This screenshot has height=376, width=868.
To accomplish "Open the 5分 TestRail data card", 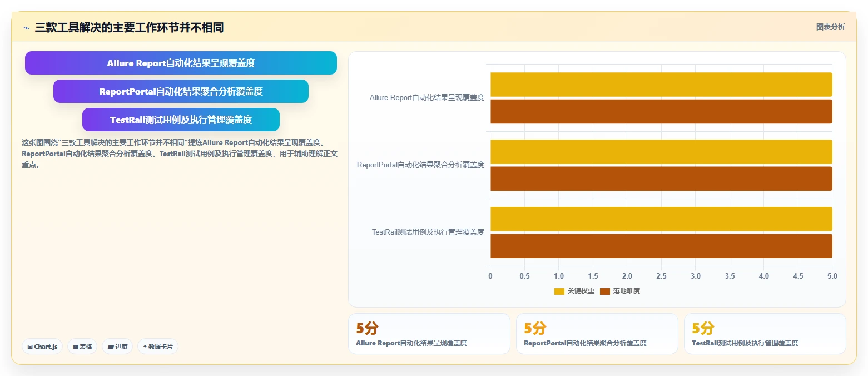I will 765,334.
